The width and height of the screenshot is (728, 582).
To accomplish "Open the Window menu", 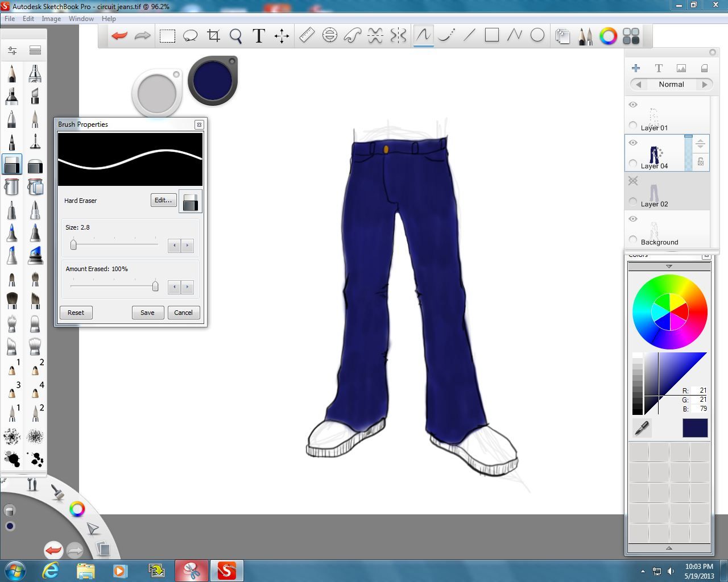I will tap(81, 18).
